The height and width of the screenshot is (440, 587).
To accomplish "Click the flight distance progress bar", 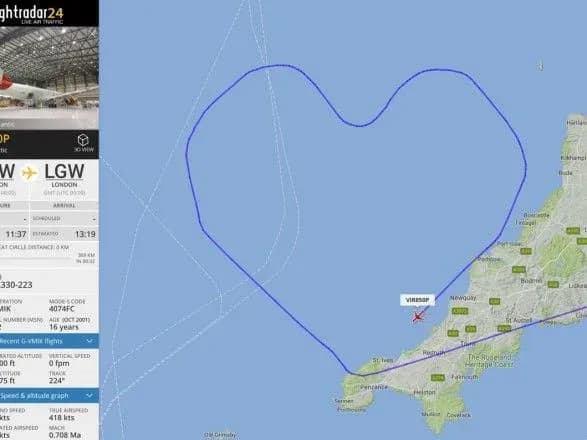I will click(x=36, y=258).
